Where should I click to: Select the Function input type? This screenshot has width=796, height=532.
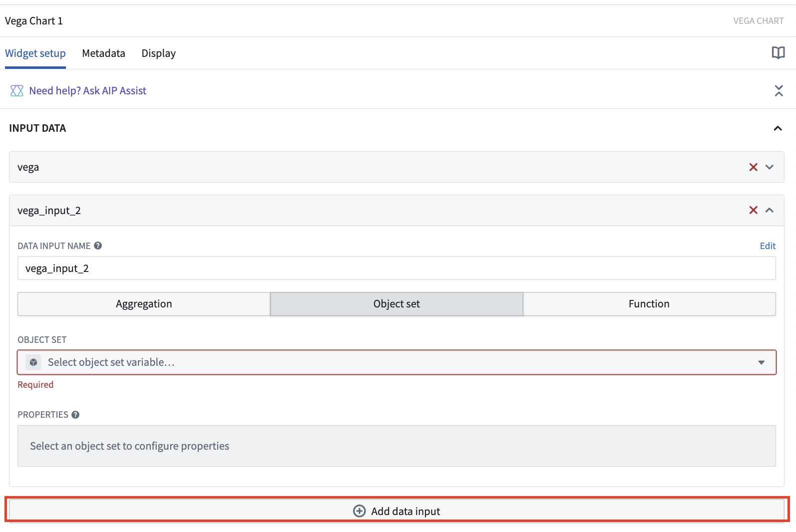[x=649, y=304]
